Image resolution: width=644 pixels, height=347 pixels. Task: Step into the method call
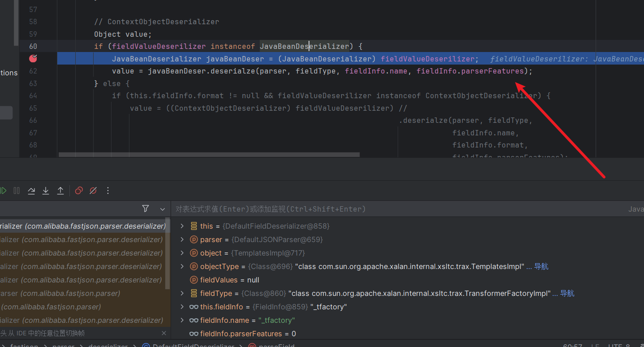click(x=46, y=191)
